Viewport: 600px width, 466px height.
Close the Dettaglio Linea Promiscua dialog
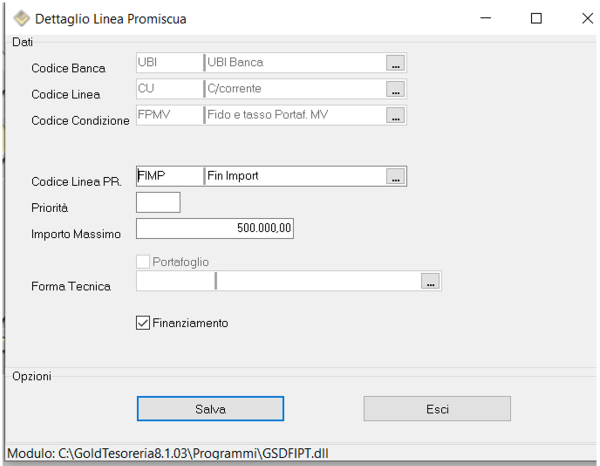(x=584, y=19)
